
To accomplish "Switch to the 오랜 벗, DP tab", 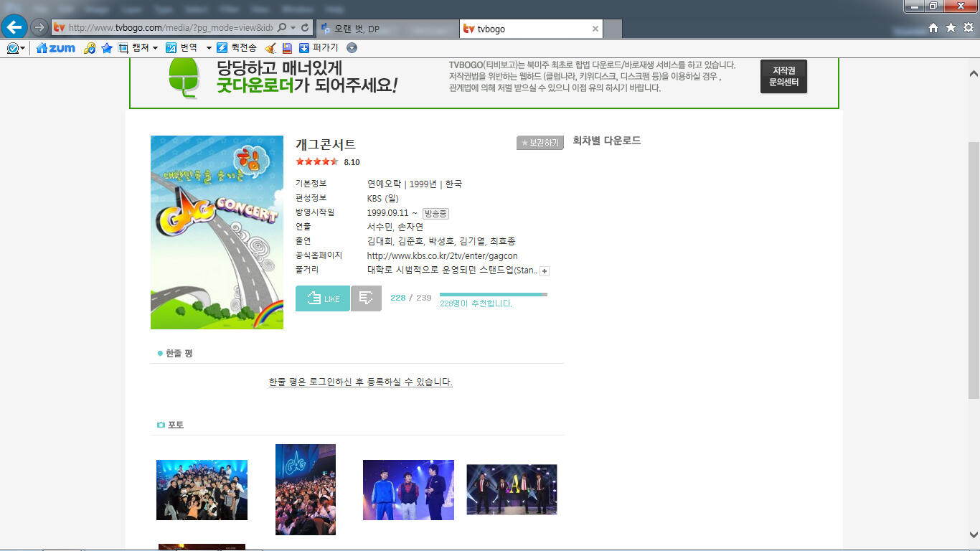I will (387, 29).
